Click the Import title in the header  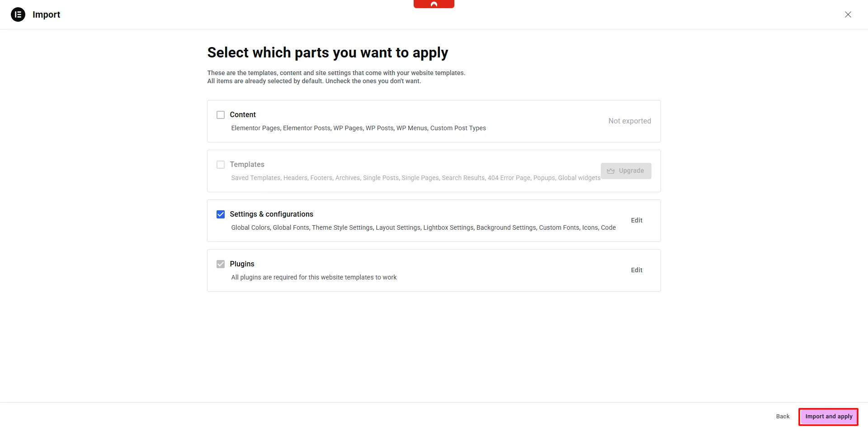pyautogui.click(x=46, y=14)
